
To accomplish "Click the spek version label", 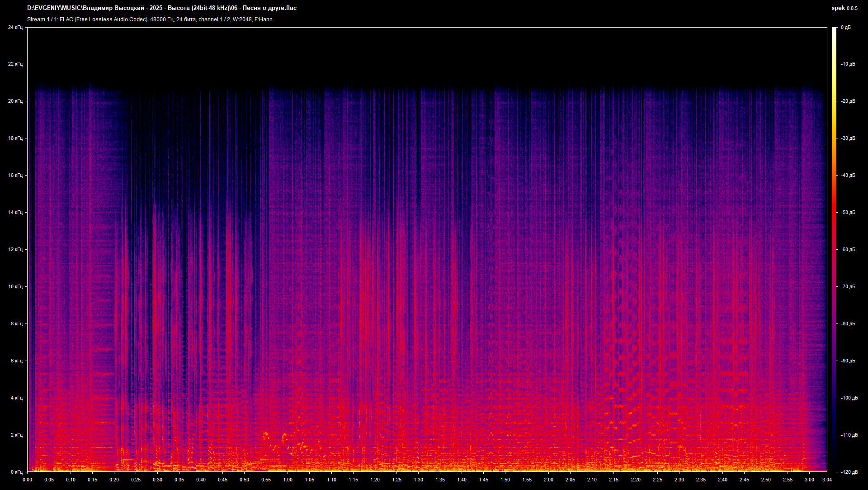I will tap(844, 8).
